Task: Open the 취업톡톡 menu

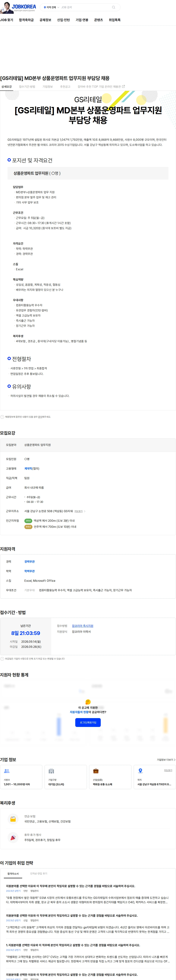Action: [x=115, y=20]
